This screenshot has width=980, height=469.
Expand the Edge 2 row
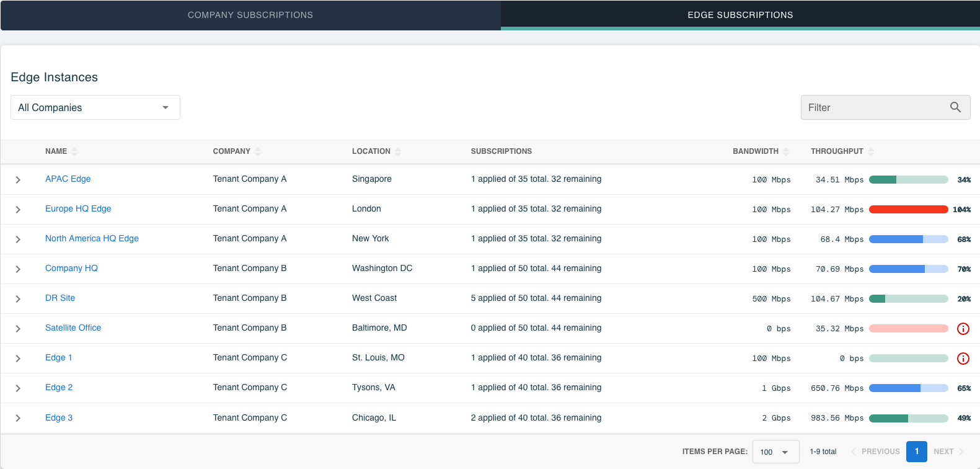pyautogui.click(x=18, y=388)
